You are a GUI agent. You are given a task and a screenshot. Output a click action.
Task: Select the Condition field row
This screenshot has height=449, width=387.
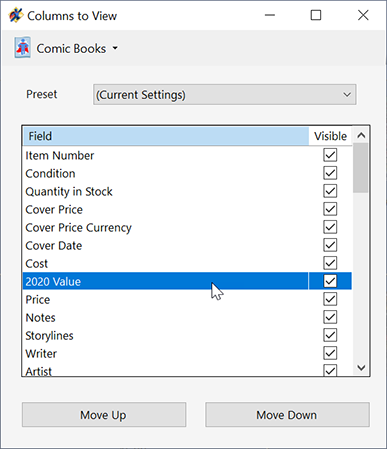(x=187, y=173)
